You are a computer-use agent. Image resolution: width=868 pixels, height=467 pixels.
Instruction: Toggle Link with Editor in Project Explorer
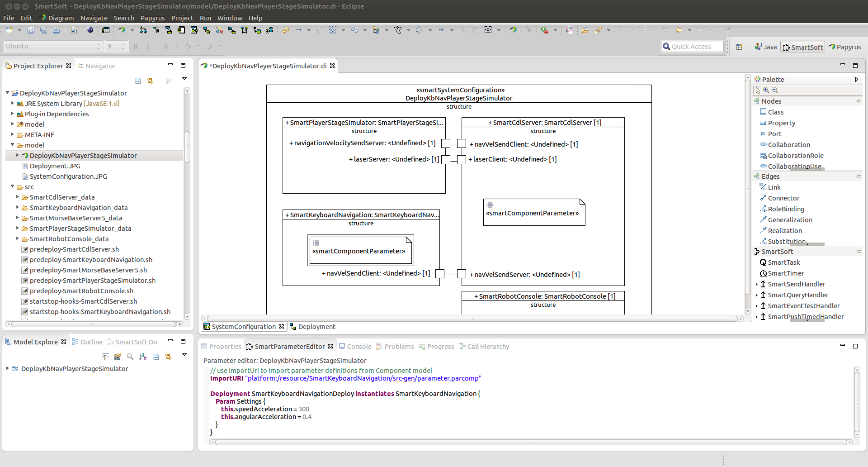tap(150, 81)
